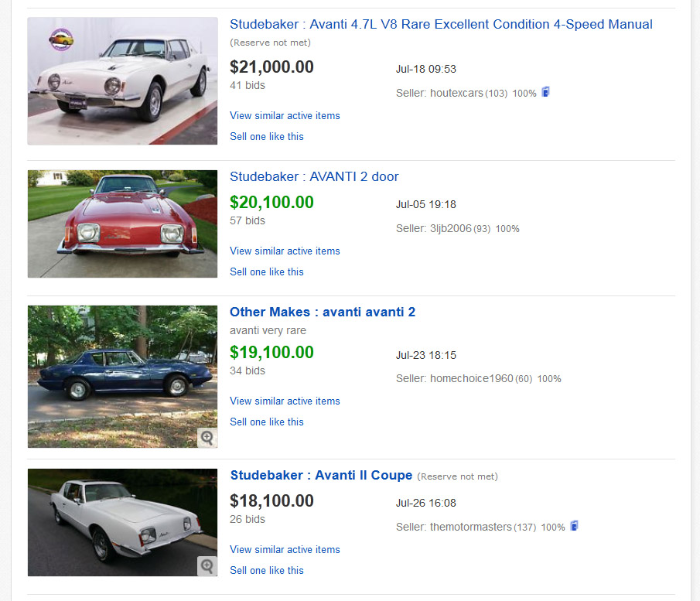The image size is (700, 601).
Task: View similar active items for $18,100.00 listing
Action: tap(285, 550)
